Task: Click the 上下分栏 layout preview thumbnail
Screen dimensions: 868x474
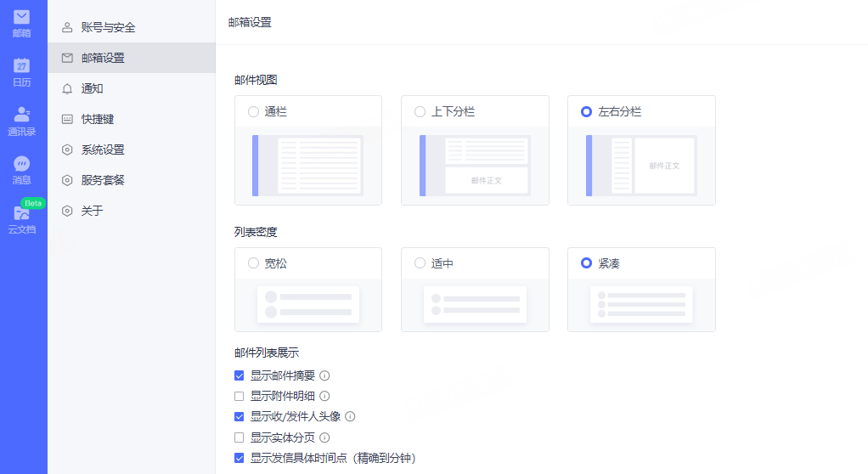Action: click(475, 166)
